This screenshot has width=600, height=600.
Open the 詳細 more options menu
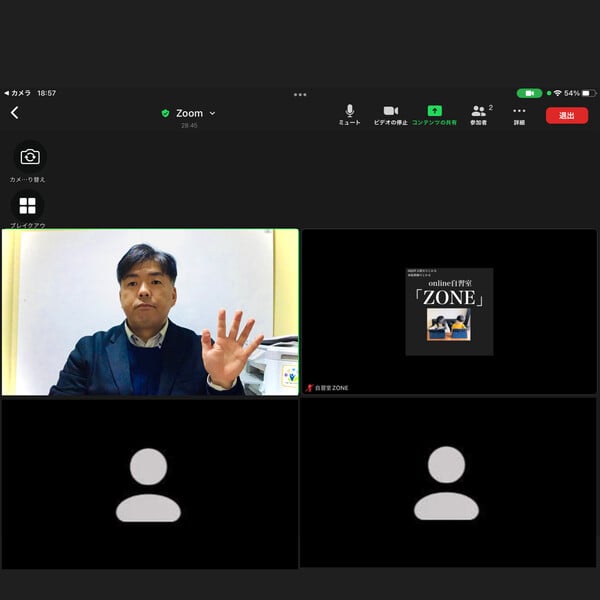point(519,112)
